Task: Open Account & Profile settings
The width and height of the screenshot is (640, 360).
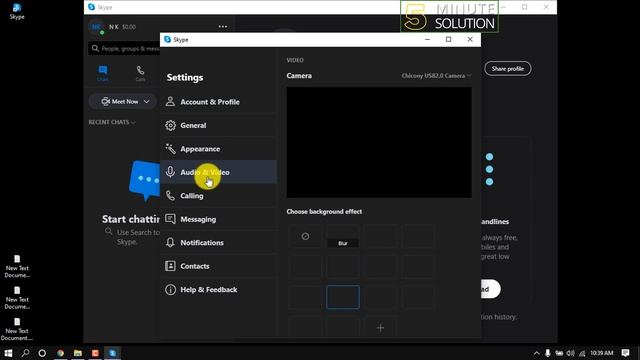Action: tap(218, 102)
